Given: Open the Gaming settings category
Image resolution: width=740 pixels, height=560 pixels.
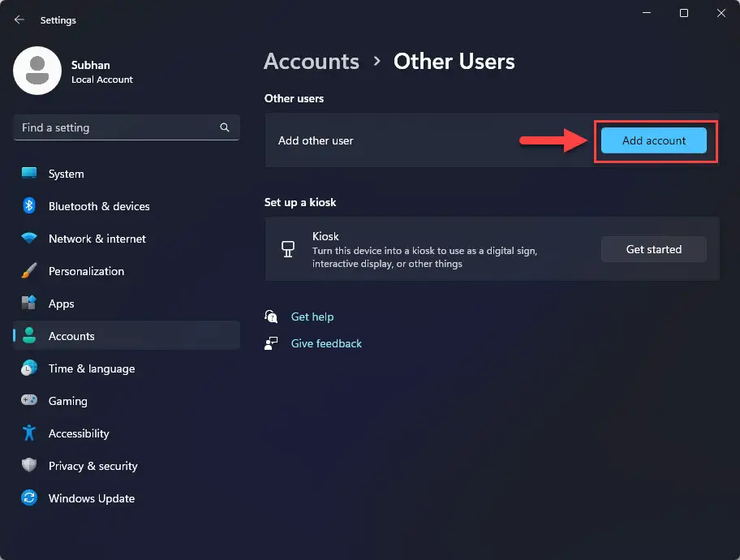Looking at the screenshot, I should tap(127, 401).
